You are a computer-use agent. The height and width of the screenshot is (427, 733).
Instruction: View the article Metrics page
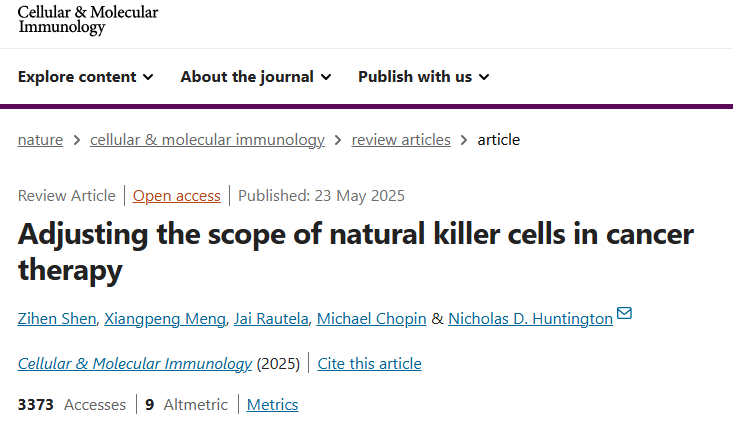click(272, 405)
